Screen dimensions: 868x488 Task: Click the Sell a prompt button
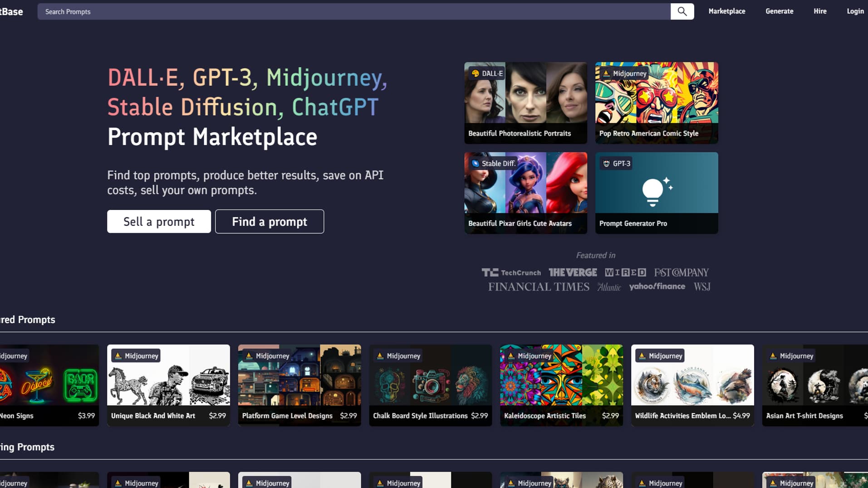click(159, 221)
